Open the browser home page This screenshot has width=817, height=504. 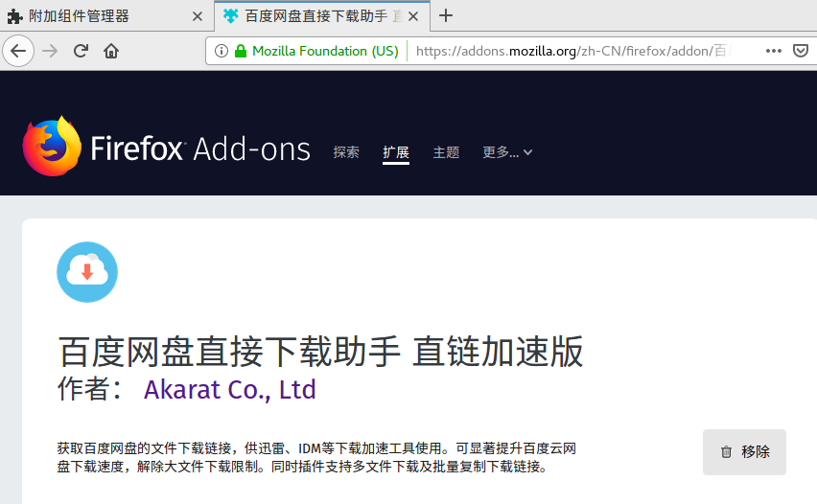[111, 51]
